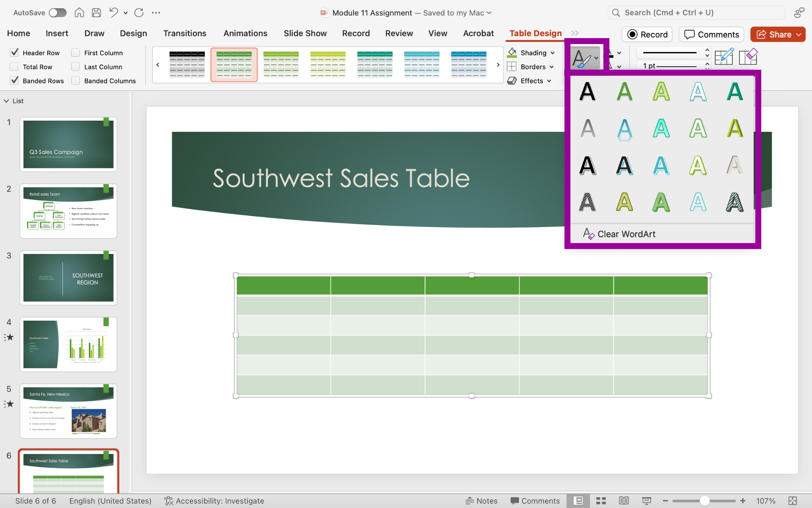Screen dimensions: 812x508
Task: Click the 107% zoom level
Action: click(x=766, y=501)
